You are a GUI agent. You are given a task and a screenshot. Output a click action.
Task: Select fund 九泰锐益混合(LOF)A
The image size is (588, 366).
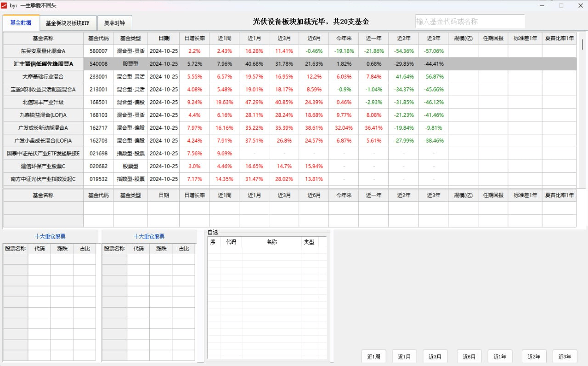pos(43,115)
